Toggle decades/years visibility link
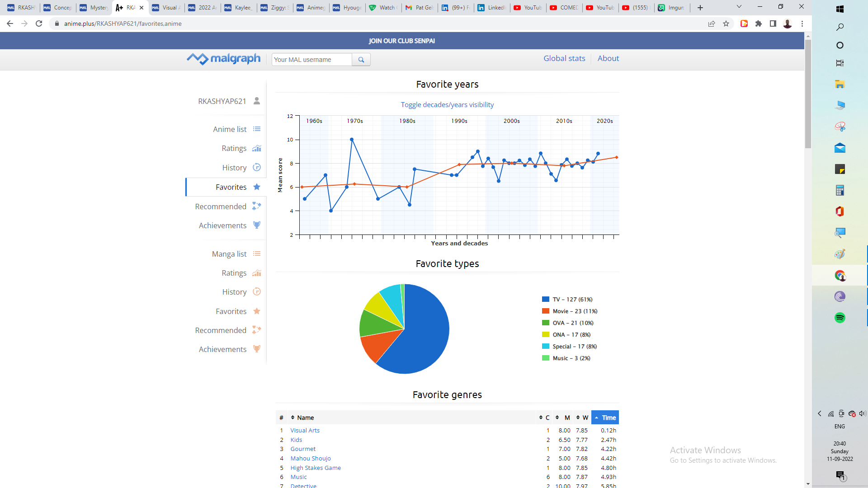Viewport: 868px width, 488px height. point(447,105)
